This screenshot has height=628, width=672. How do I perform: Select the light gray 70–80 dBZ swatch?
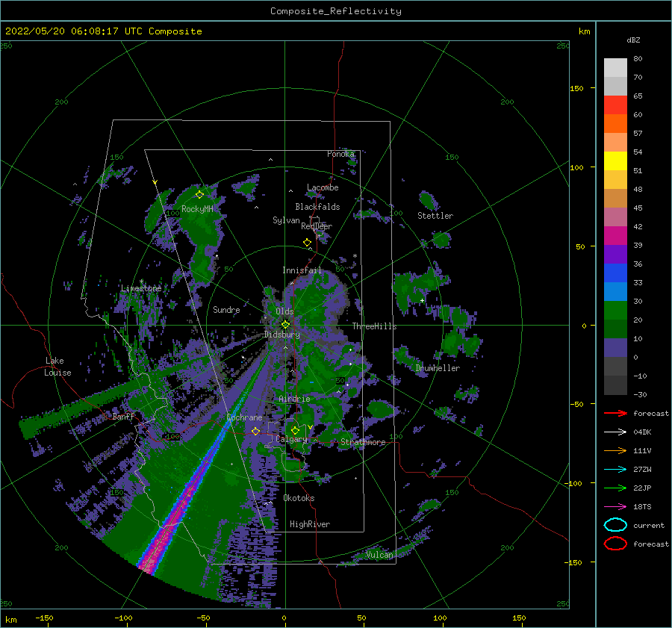coord(615,67)
